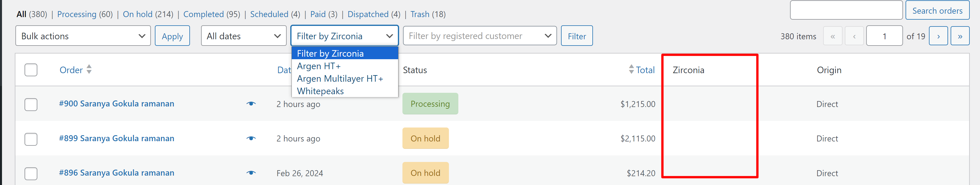Open All dates dropdown
980x185 pixels.
pos(244,36)
